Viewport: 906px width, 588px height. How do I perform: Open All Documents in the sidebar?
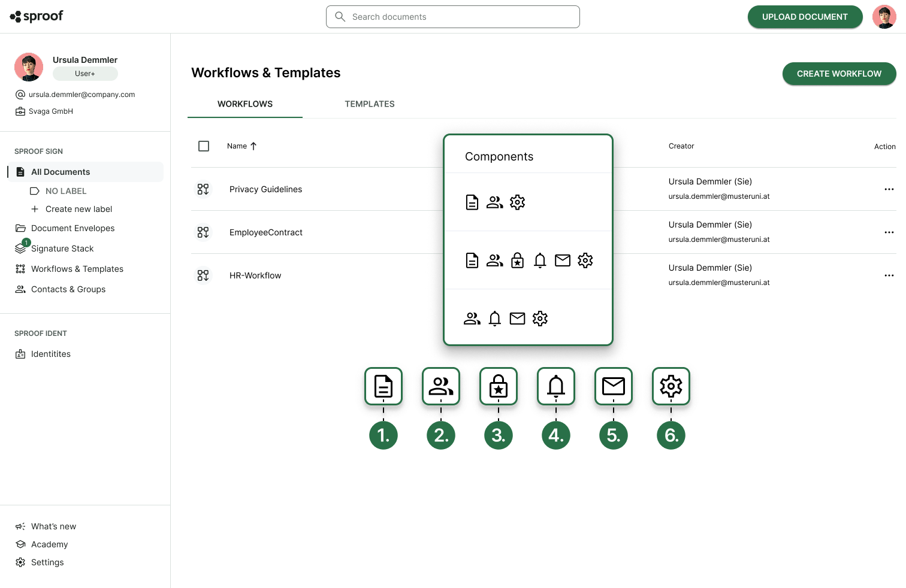click(x=86, y=172)
